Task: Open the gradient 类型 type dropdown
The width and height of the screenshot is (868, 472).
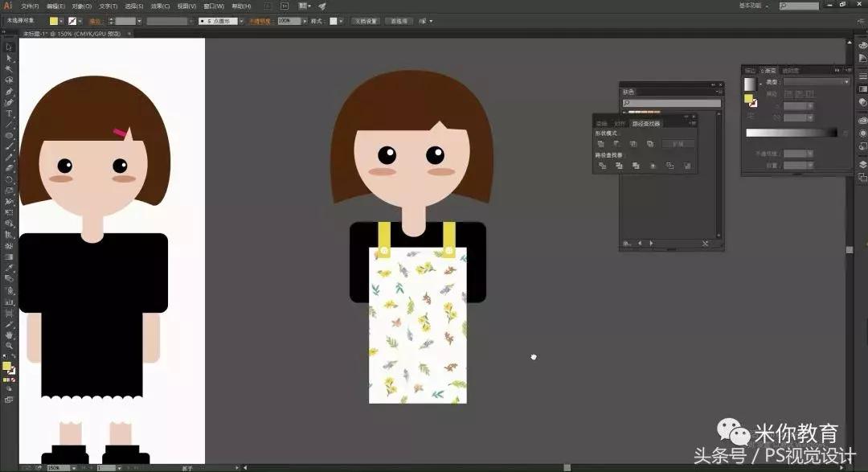Action: 816,82
